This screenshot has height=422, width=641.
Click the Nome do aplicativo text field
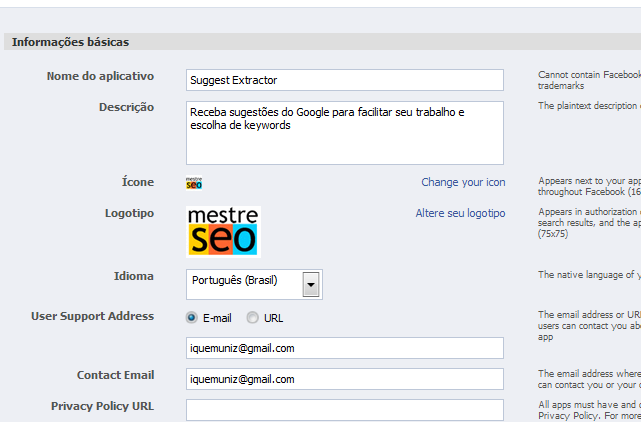tap(344, 80)
